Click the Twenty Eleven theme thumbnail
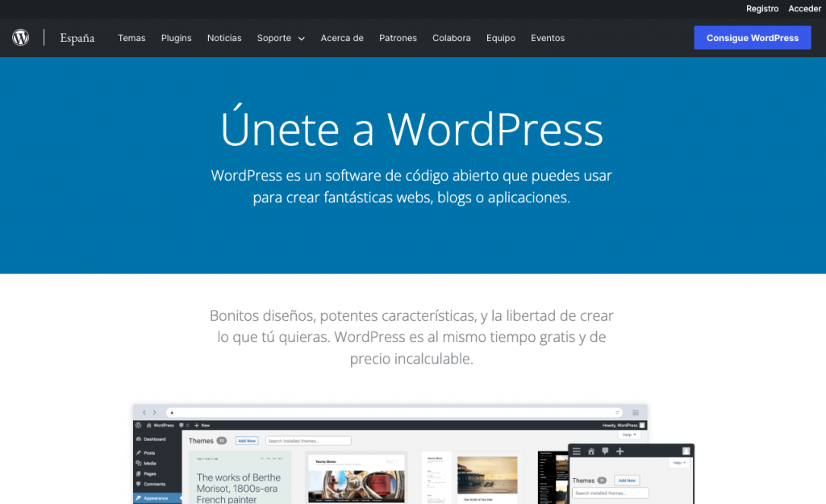 (x=356, y=480)
